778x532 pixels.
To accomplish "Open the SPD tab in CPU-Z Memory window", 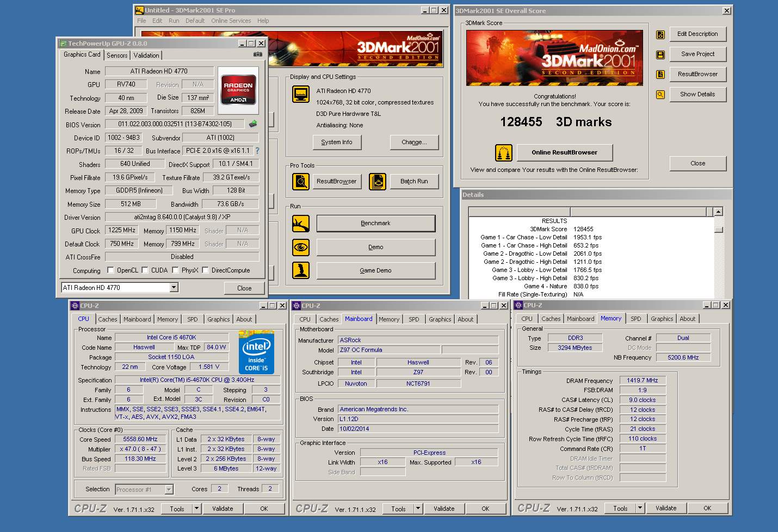I will (636, 319).
